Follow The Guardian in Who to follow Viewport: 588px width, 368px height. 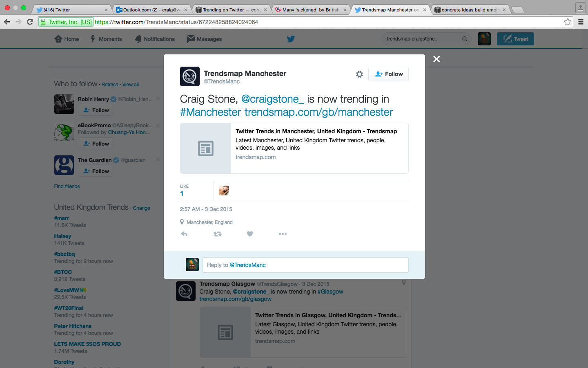tap(96, 171)
